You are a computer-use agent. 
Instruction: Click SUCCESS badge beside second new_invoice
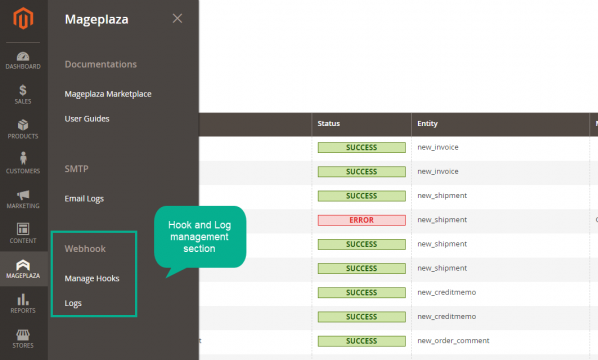point(362,172)
